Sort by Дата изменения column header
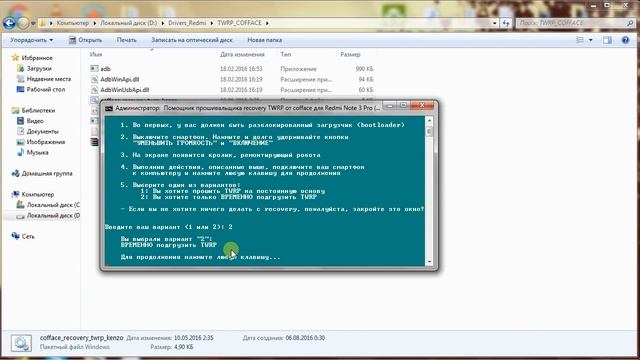The width and height of the screenshot is (640, 360). point(242,54)
